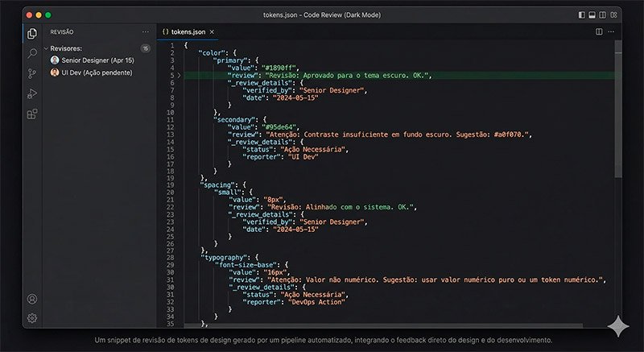Click the JSON braces icon on tokens.json tab
Image resolution: width=644 pixels, height=352 pixels.
coord(166,31)
